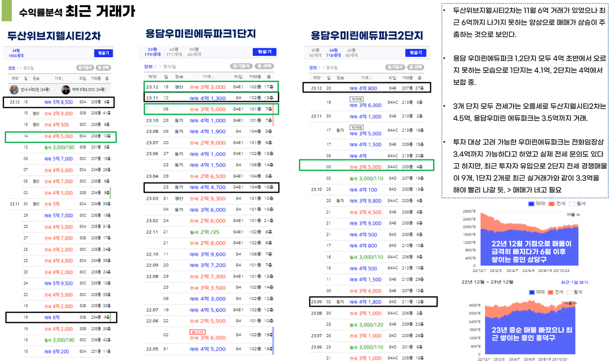Select the 매매 4억 5,200 row
Viewport: 609px width, 364px height.
(x=209, y=349)
